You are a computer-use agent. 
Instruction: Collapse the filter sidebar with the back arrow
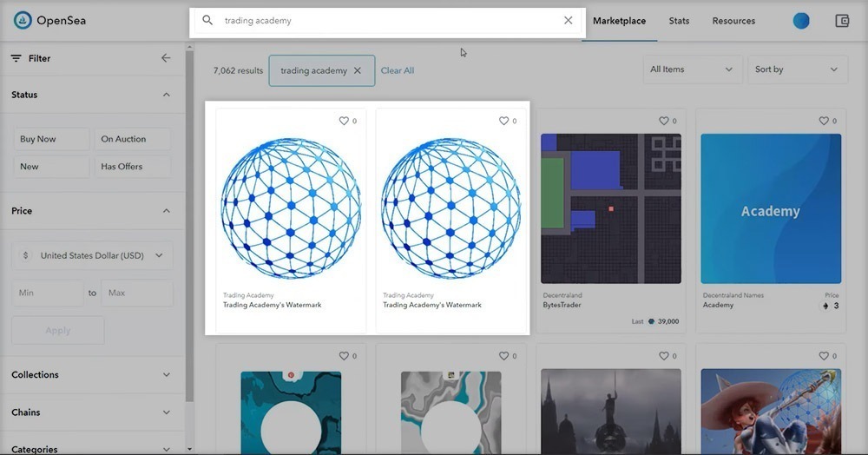tap(166, 58)
